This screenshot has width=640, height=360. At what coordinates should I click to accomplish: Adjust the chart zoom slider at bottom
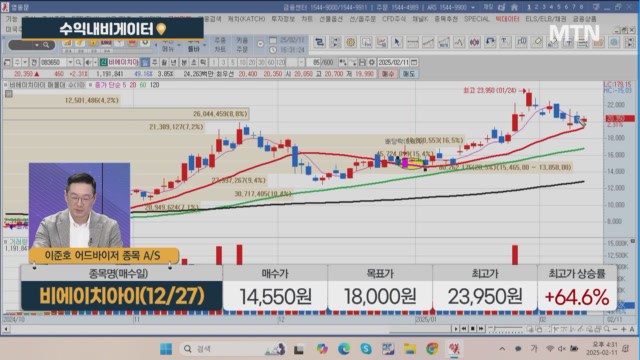[x=505, y=329]
